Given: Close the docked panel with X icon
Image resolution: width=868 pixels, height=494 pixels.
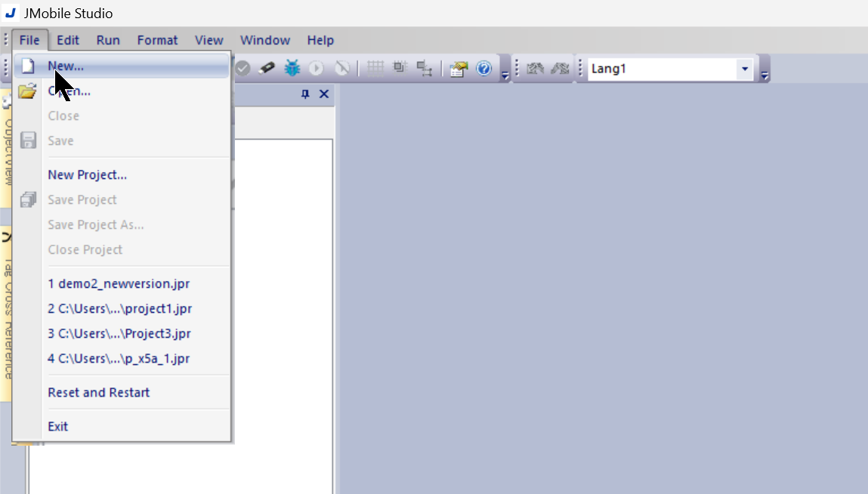Looking at the screenshot, I should click(324, 94).
